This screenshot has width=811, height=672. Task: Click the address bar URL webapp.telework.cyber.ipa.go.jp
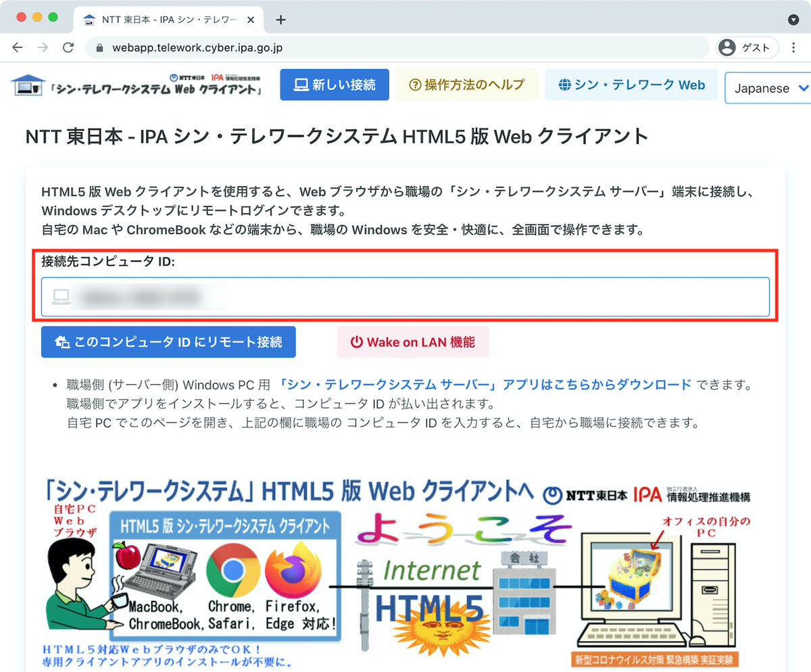pyautogui.click(x=197, y=48)
